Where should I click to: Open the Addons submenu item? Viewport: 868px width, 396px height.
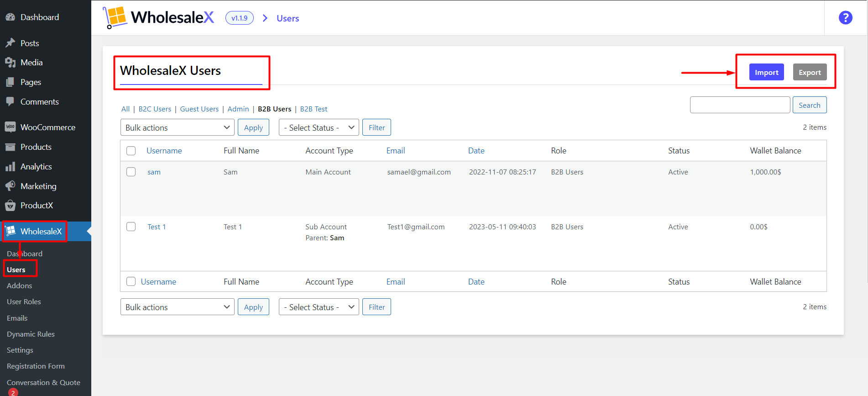[20, 285]
